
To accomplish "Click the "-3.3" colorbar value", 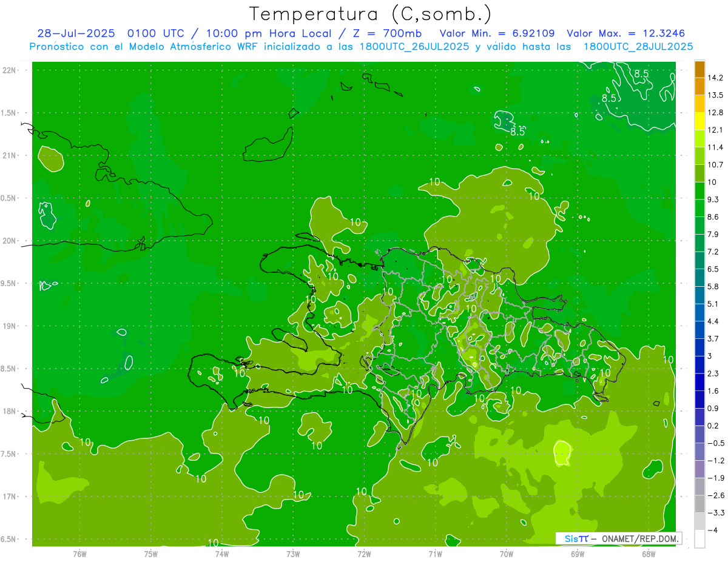I will pos(715,513).
